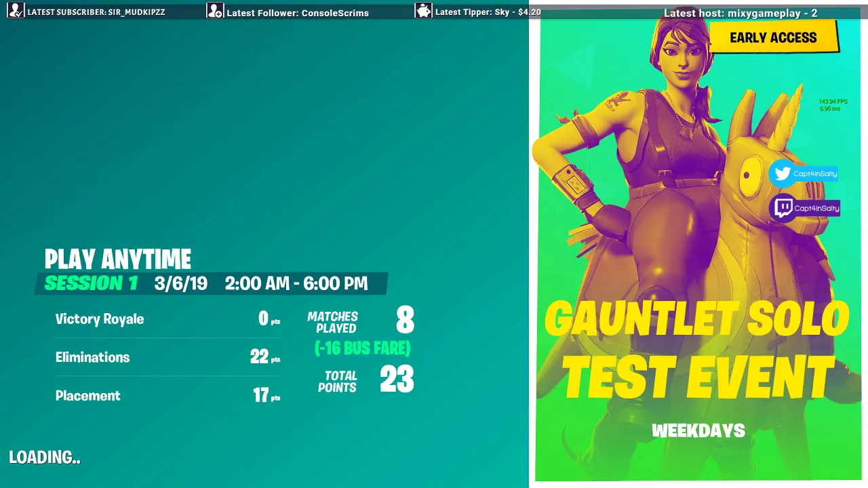Screen dimensions: 868x488
Task: Click the latest tipper piggy bank icon
Action: [x=423, y=11]
